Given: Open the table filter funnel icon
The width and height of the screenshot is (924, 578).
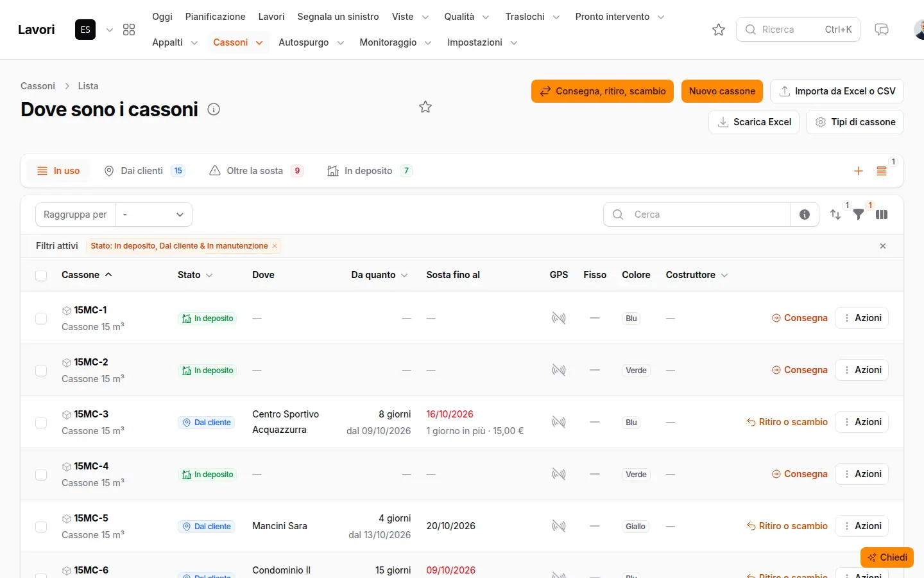Looking at the screenshot, I should 859,215.
